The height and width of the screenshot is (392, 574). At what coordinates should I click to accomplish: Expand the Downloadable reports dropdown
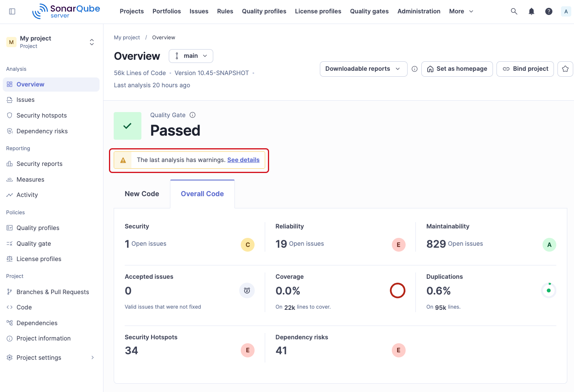tap(363, 69)
